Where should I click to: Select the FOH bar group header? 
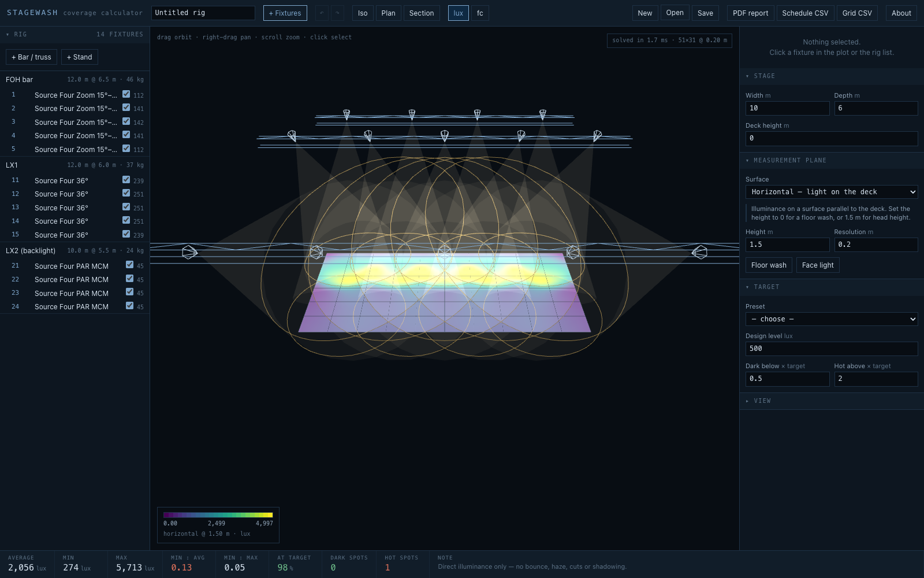pyautogui.click(x=74, y=80)
